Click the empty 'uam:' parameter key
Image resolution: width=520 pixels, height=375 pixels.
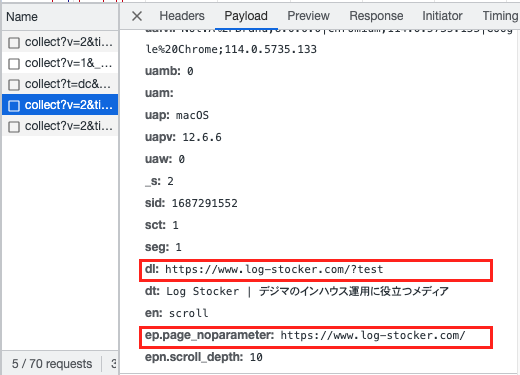(159, 93)
